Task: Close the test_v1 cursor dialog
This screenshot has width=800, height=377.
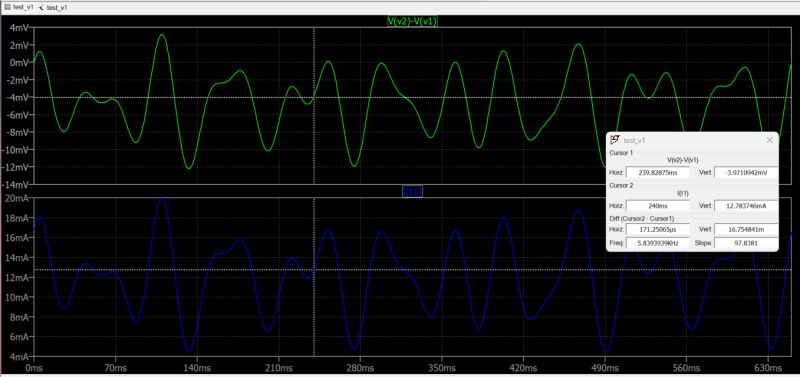Action: click(769, 140)
